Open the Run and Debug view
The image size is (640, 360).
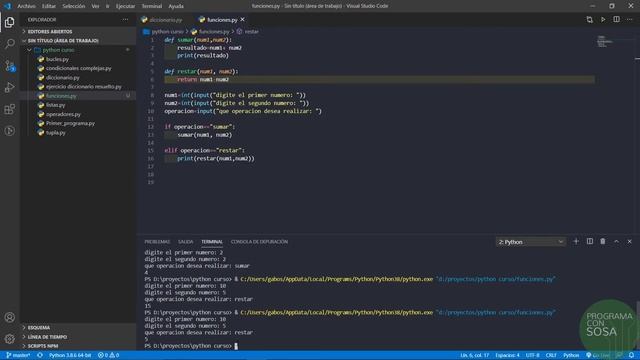click(9, 87)
